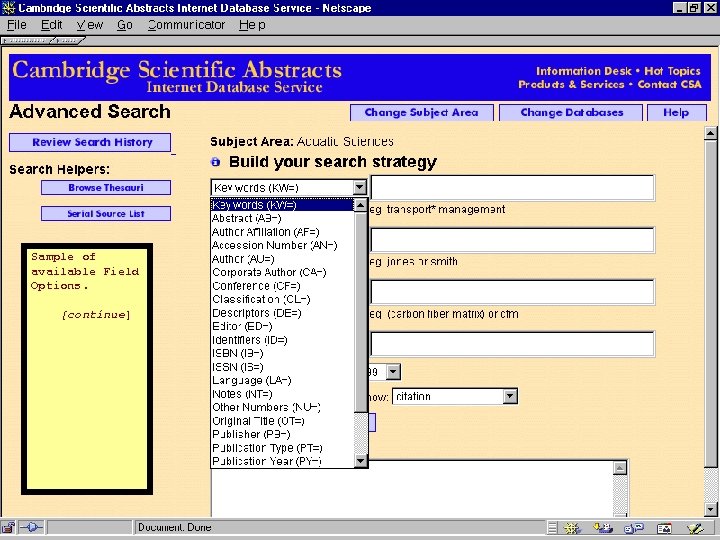Choose Classification (CL=) from the list
The image size is (720, 540).
point(282,299)
